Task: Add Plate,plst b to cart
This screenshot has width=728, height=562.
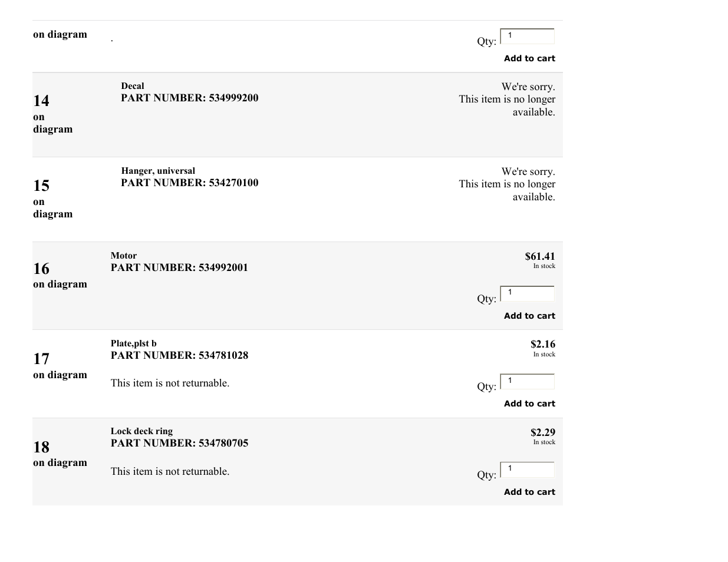Action: pos(529,404)
